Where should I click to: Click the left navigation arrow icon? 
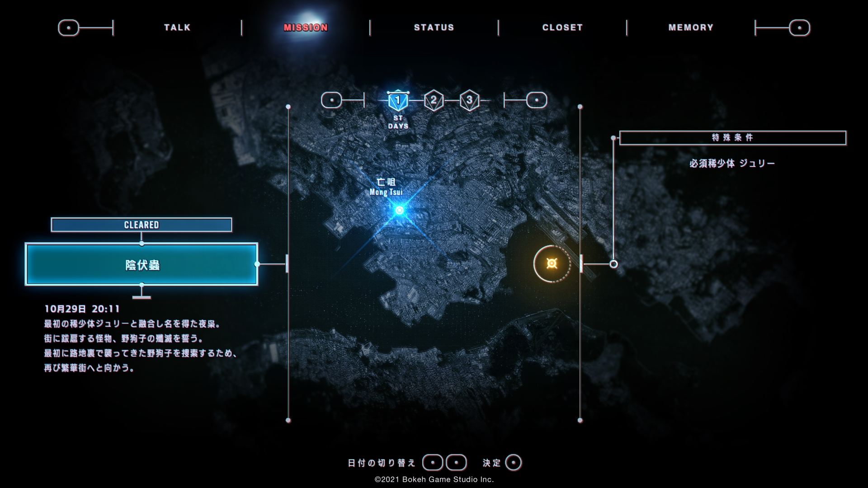click(68, 27)
